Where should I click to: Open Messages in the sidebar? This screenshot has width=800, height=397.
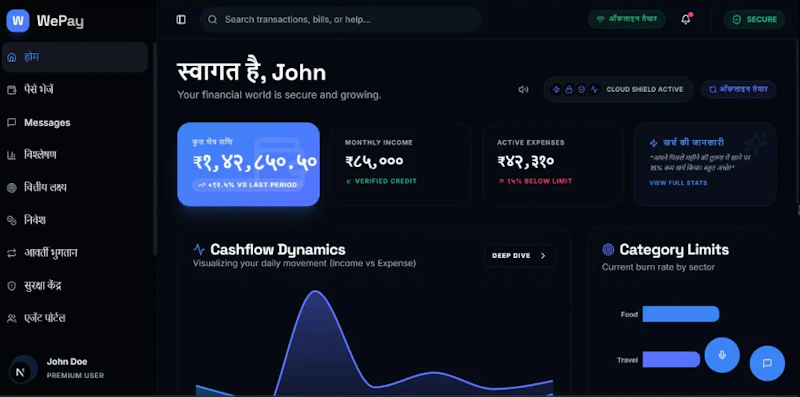[x=75, y=122]
